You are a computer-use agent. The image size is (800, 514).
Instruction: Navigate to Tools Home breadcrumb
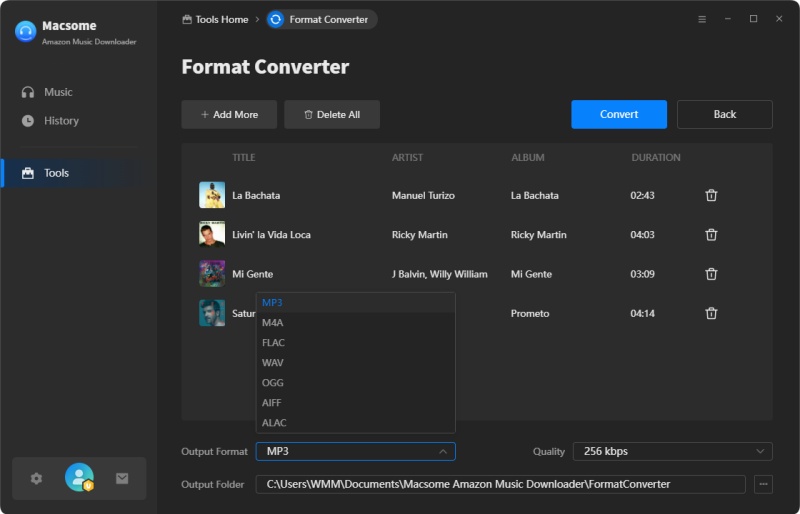click(x=215, y=19)
